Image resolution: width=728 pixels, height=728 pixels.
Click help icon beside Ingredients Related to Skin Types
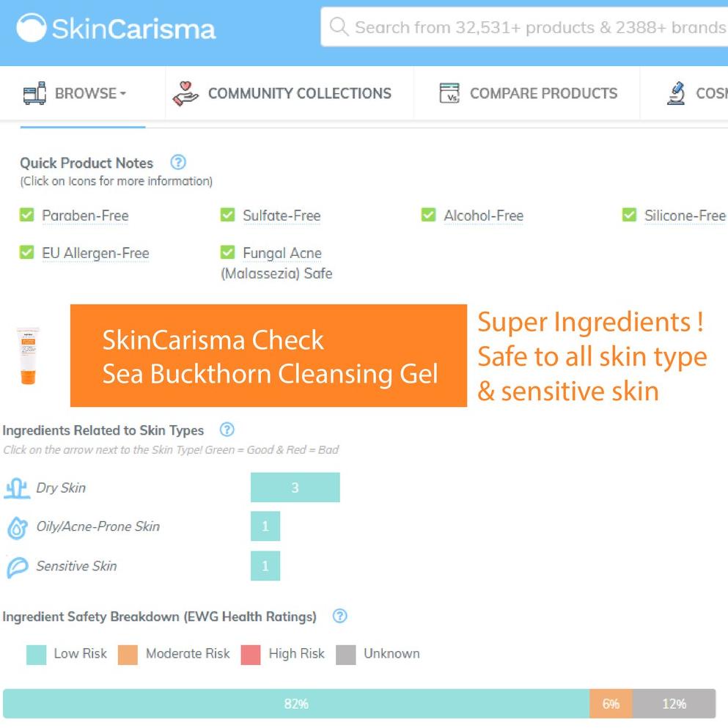pyautogui.click(x=227, y=430)
